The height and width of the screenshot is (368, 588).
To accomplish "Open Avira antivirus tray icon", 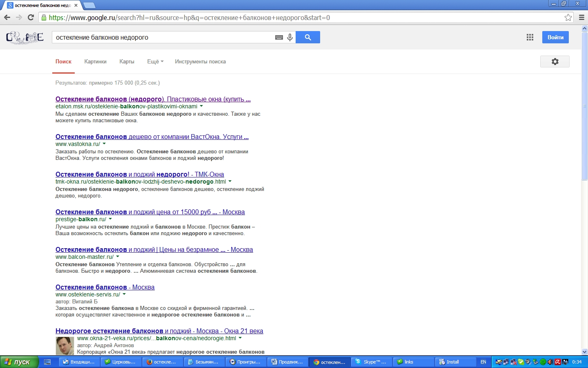I will (557, 362).
